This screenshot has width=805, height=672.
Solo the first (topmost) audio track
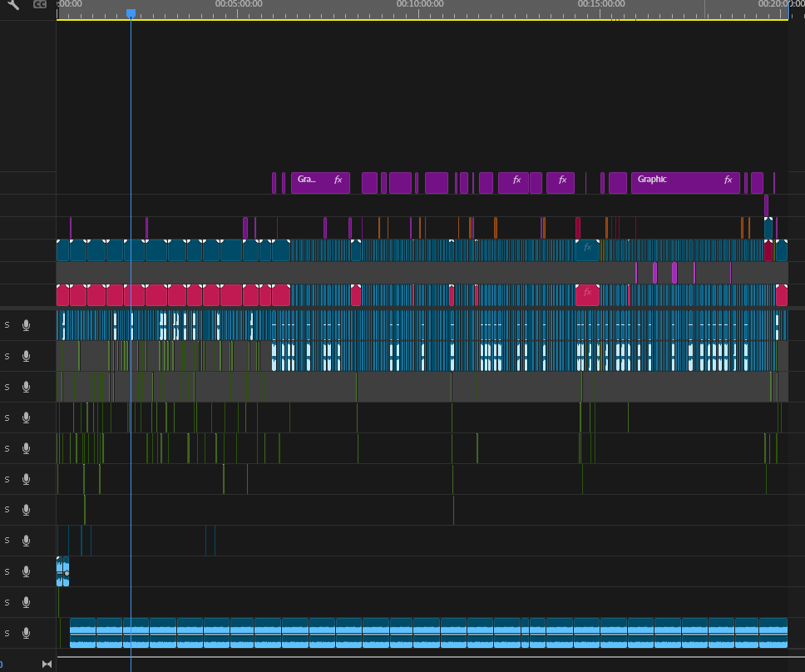[7, 325]
